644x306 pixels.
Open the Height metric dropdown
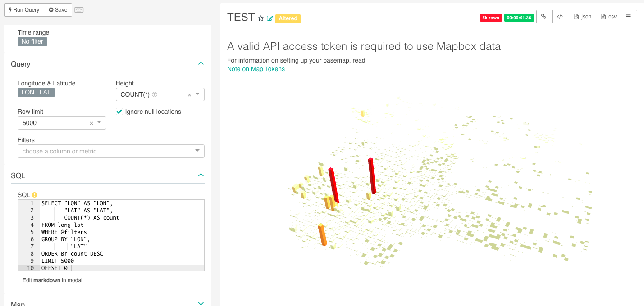click(x=198, y=94)
